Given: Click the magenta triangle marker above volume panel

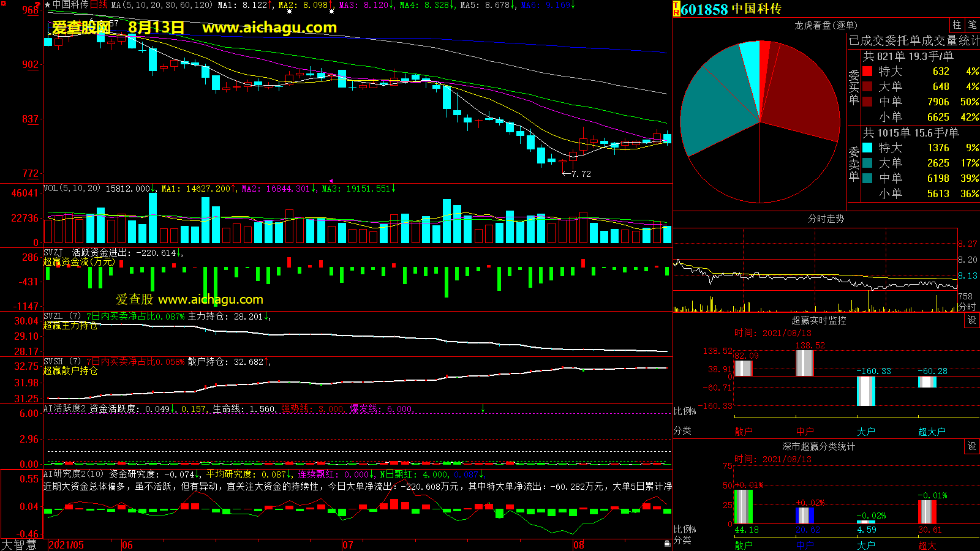Looking at the screenshot, I should [x=331, y=181].
